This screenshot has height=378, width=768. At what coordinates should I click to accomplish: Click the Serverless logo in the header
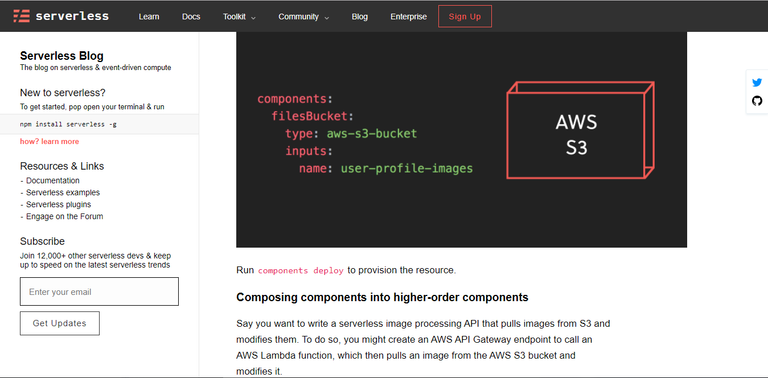61,16
